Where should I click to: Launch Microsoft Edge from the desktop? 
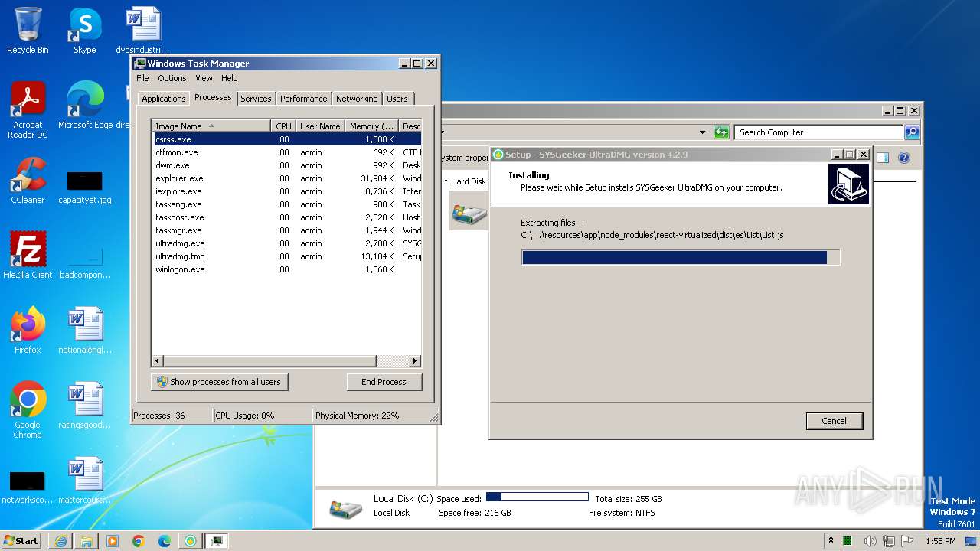pyautogui.click(x=85, y=105)
